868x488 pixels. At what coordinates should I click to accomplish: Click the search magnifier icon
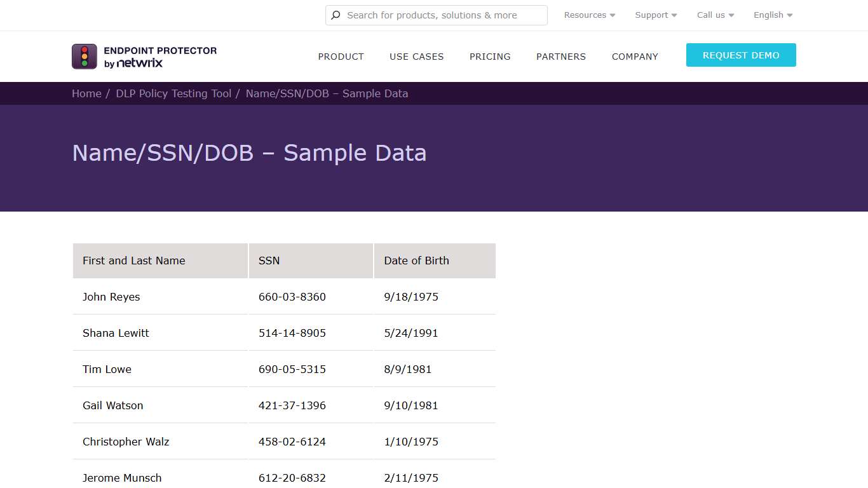click(336, 15)
